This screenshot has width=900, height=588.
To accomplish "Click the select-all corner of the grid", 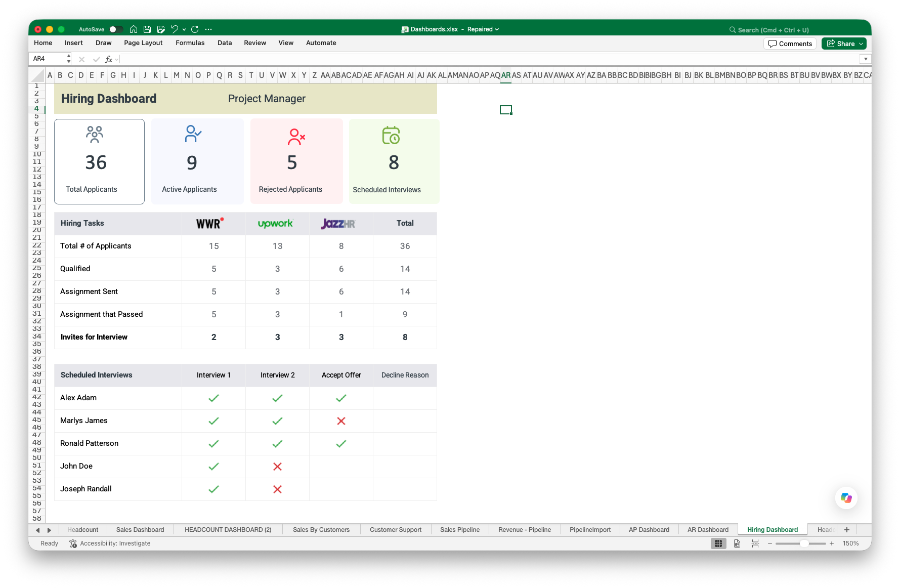I will point(37,75).
